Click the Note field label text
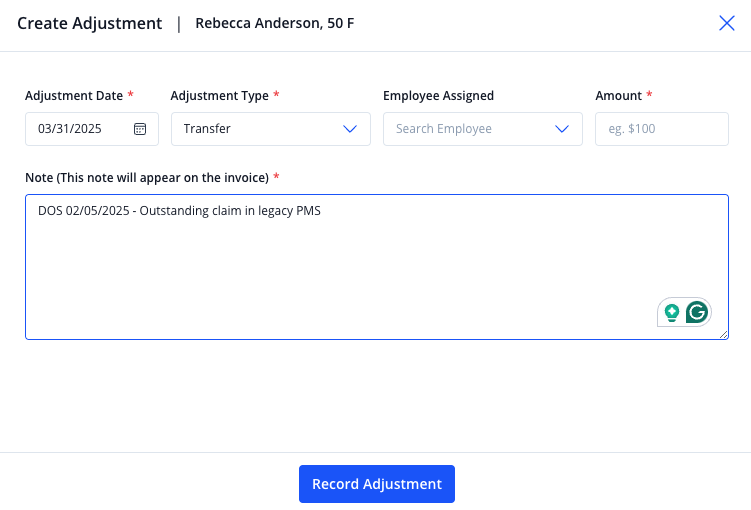The height and width of the screenshot is (510, 751). 147,178
